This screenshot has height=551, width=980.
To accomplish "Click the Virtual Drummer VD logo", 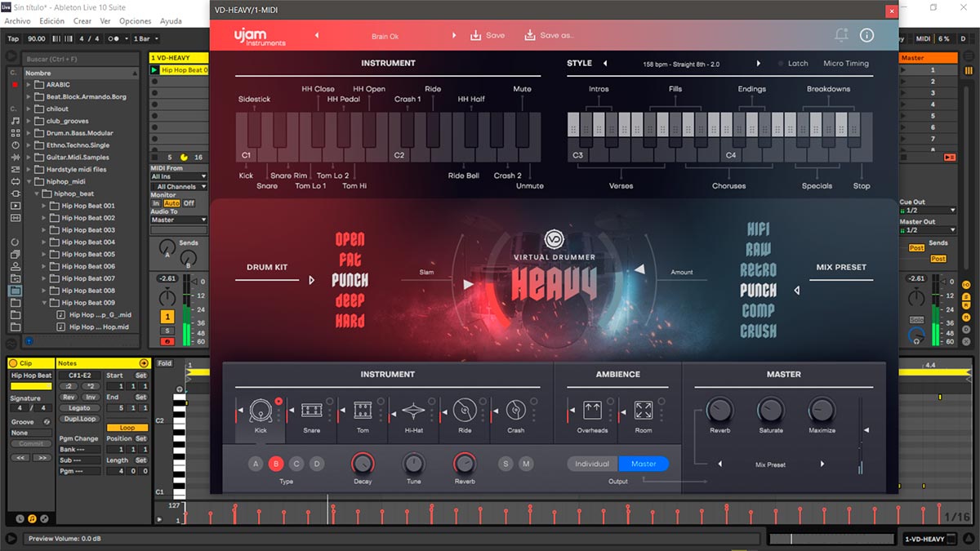I will coord(555,240).
